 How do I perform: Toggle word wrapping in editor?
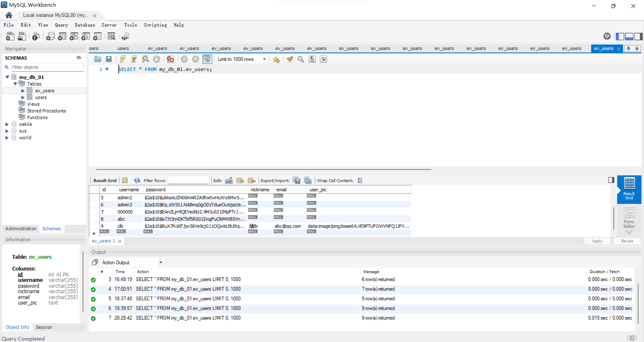[323, 59]
